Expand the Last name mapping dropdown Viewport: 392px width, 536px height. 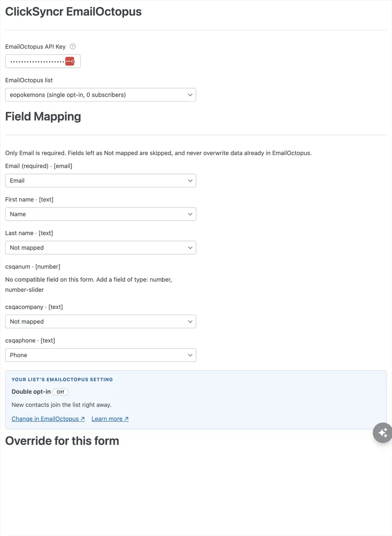(101, 248)
